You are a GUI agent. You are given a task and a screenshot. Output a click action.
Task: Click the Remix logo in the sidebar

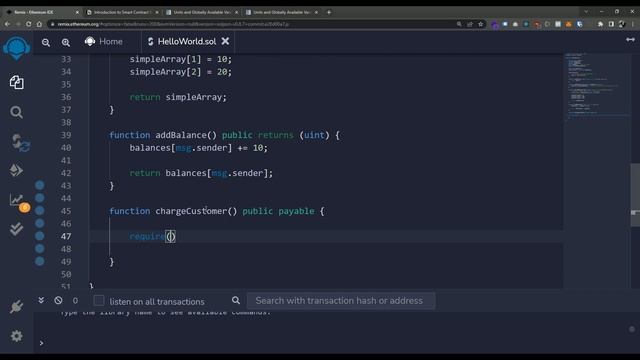[x=16, y=48]
